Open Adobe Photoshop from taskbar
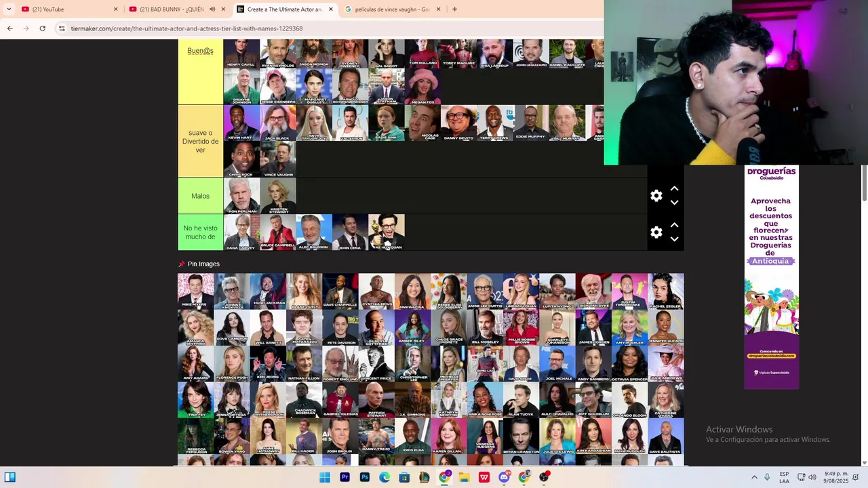The height and width of the screenshot is (488, 868). pos(364,477)
